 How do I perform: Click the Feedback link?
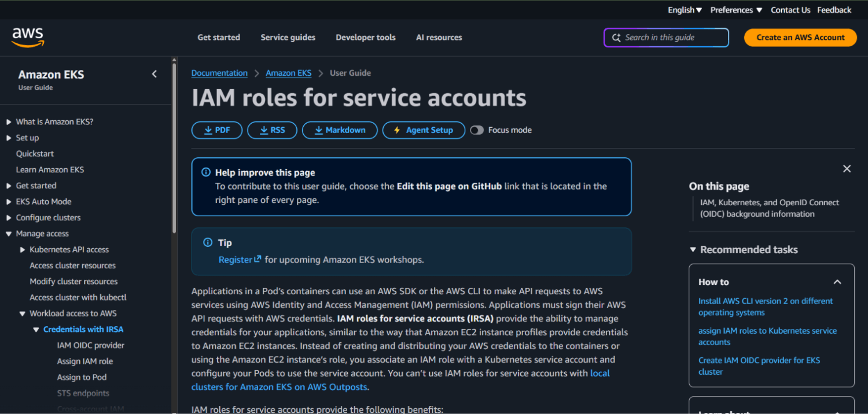coord(834,10)
